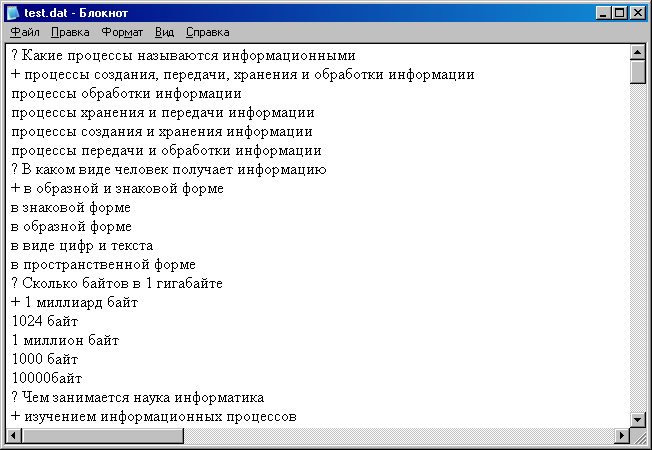Click the vertical scrollbar down arrow

(x=637, y=420)
